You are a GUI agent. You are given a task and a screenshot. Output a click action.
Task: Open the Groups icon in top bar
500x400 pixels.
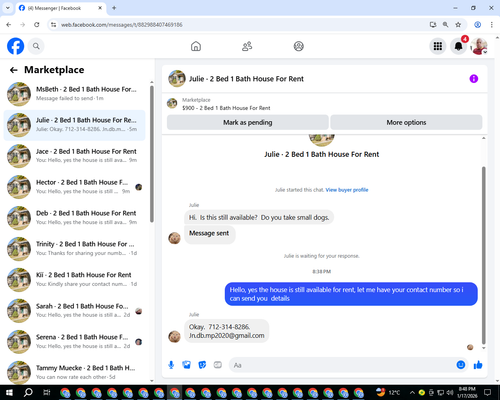[x=298, y=46]
